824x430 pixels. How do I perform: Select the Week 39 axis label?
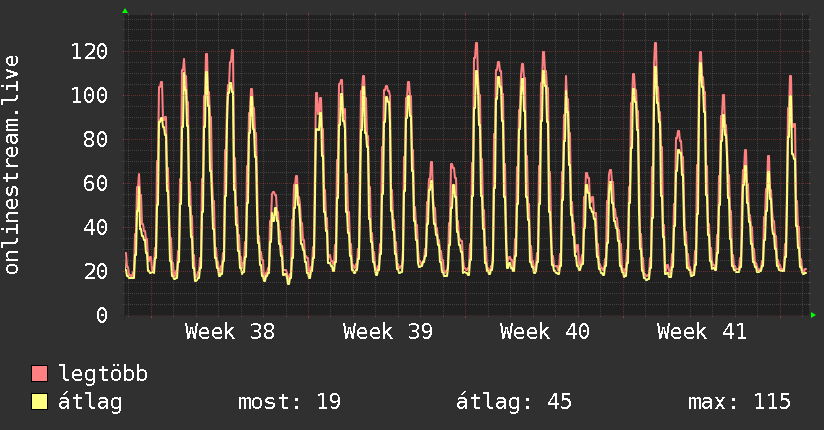[x=387, y=332]
